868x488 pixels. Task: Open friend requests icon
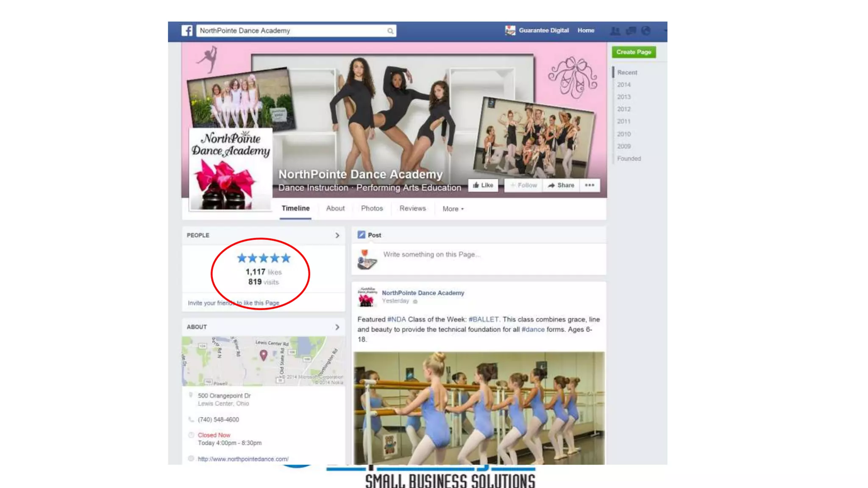pyautogui.click(x=615, y=30)
